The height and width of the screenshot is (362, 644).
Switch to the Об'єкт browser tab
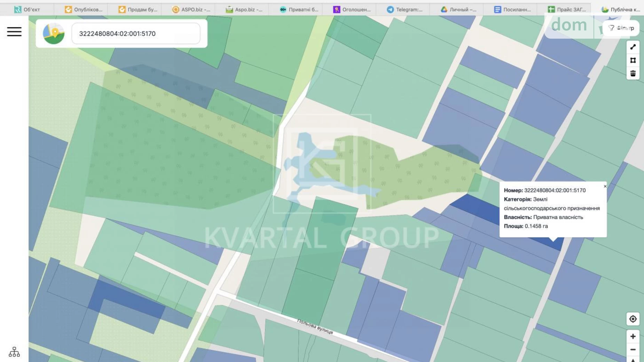27,9
